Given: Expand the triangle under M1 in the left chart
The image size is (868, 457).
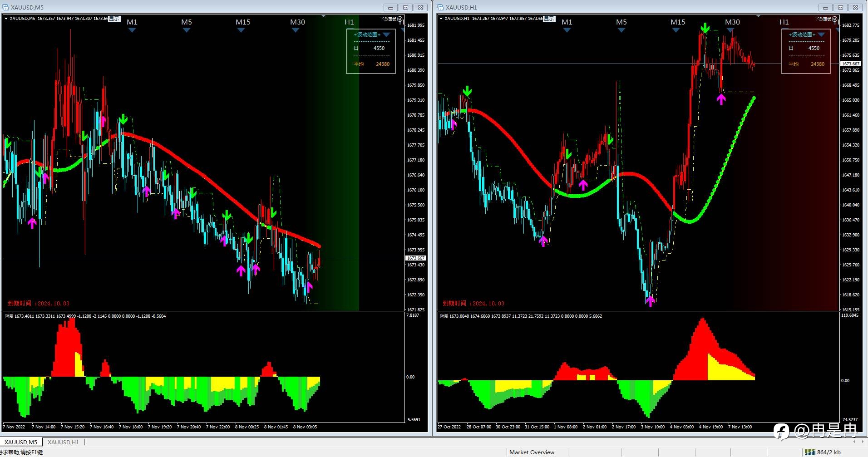Looking at the screenshot, I should (x=132, y=30).
